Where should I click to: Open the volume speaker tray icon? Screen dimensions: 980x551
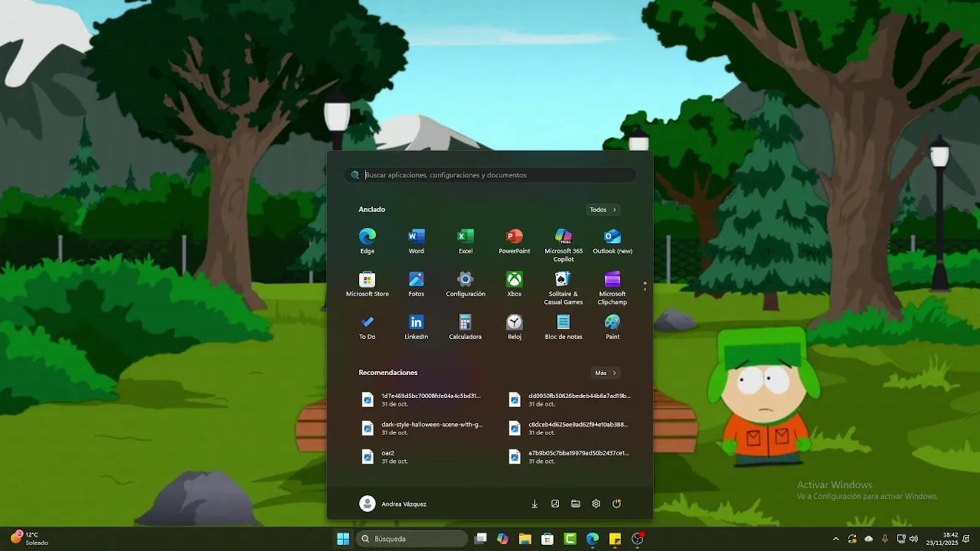913,539
